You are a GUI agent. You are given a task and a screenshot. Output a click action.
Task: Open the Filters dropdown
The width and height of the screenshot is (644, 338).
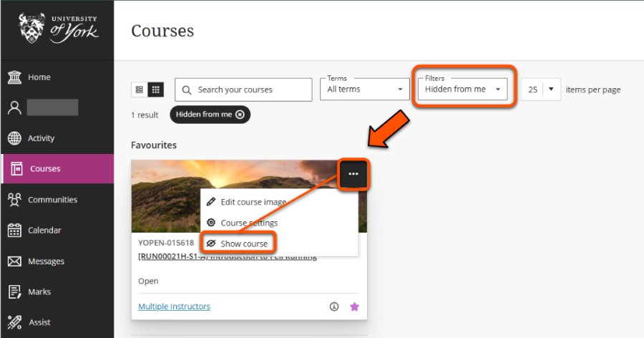(x=463, y=90)
